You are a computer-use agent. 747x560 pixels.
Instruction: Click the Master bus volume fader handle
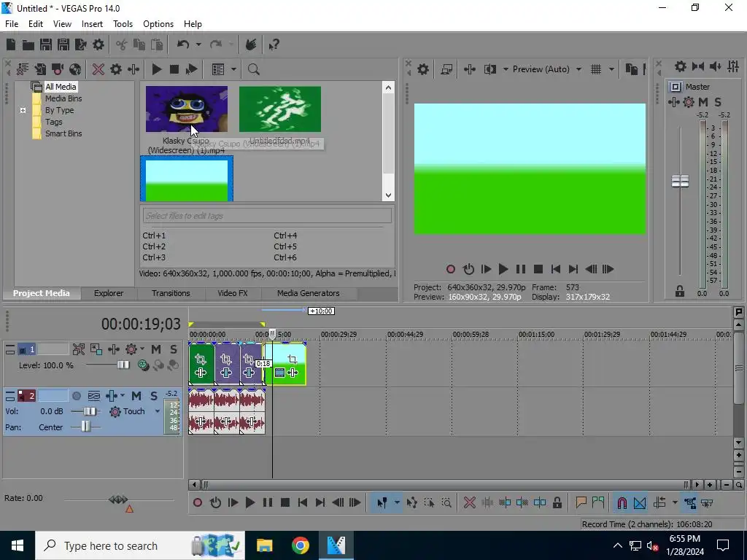point(680,182)
